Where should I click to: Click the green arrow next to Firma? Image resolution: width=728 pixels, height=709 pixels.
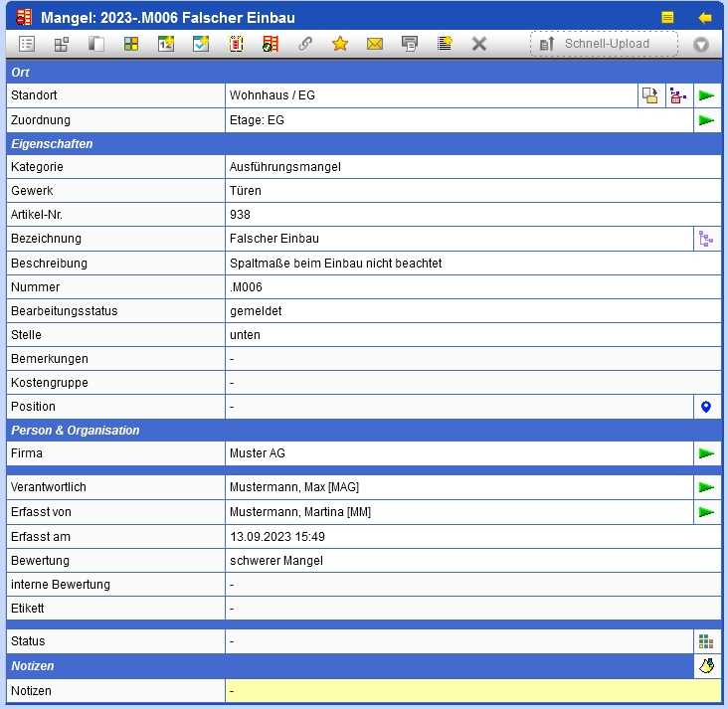point(706,453)
